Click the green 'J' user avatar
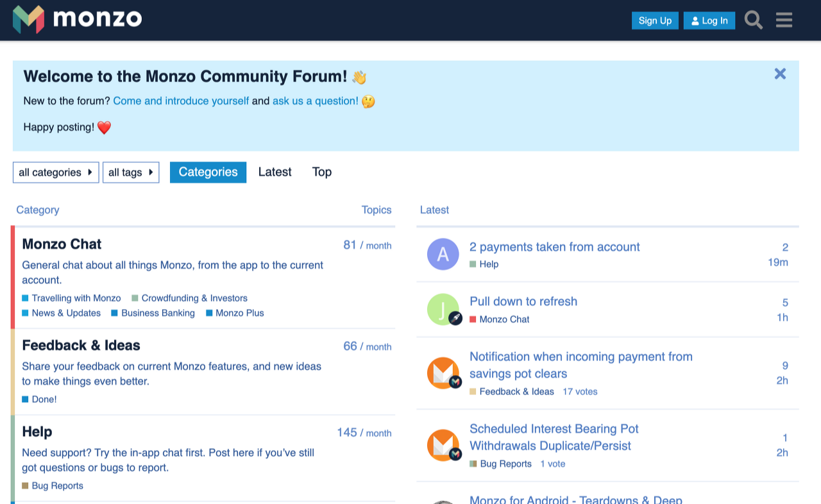The width and height of the screenshot is (821, 504). [443, 309]
